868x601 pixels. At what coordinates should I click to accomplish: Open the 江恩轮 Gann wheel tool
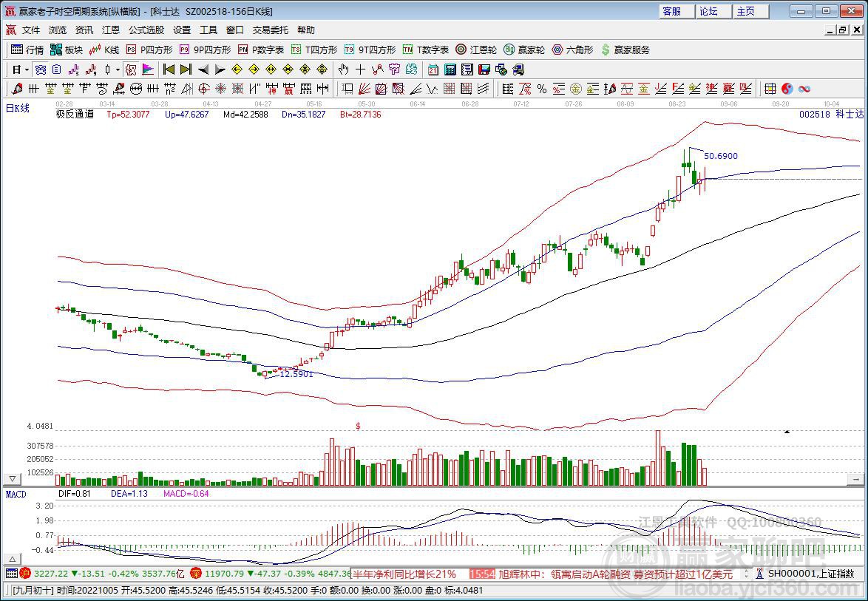pyautogui.click(x=475, y=50)
